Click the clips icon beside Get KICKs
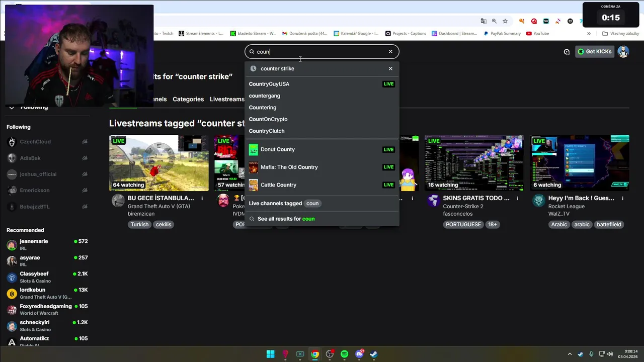This screenshot has width=644, height=362. point(567,52)
